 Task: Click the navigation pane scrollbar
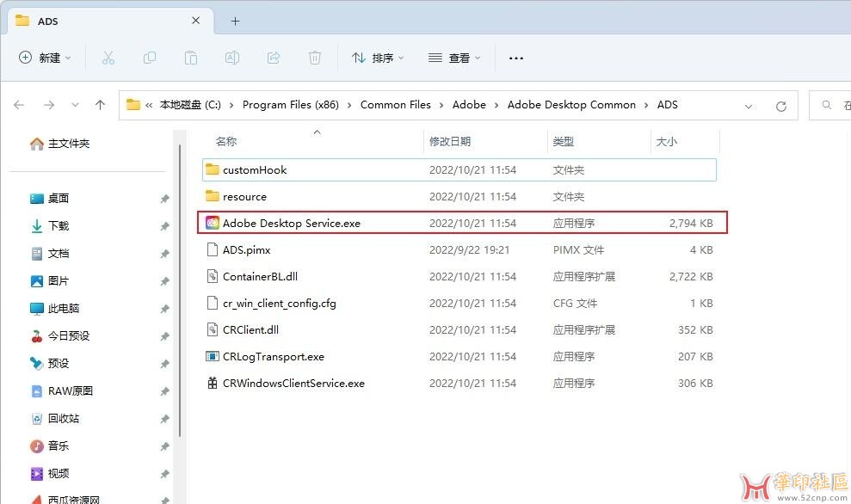click(180, 290)
